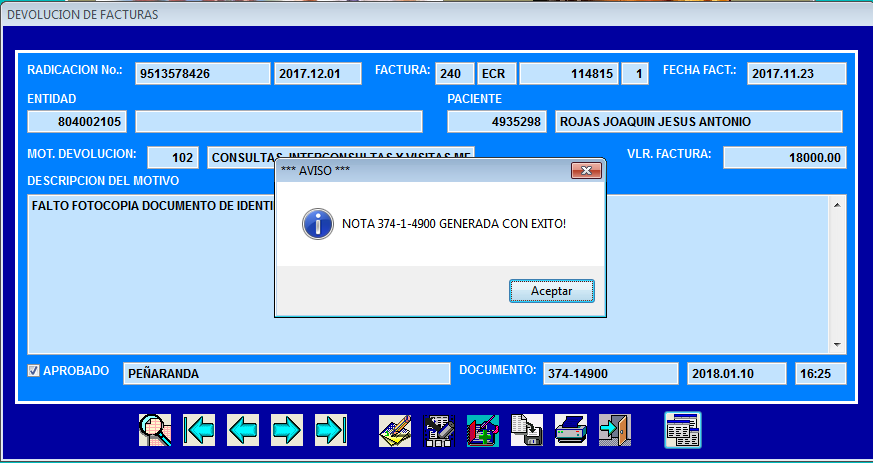Click the approver field PEÑARANDA

(x=287, y=373)
